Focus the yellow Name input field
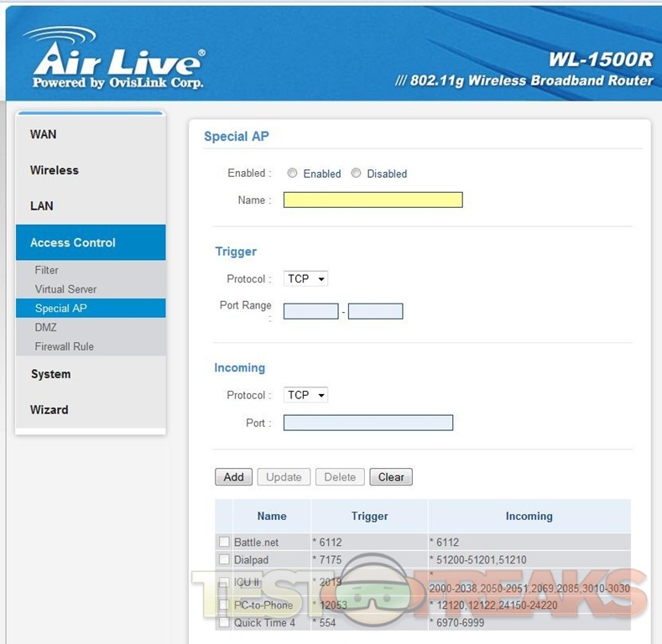The image size is (662, 644). pyautogui.click(x=373, y=200)
